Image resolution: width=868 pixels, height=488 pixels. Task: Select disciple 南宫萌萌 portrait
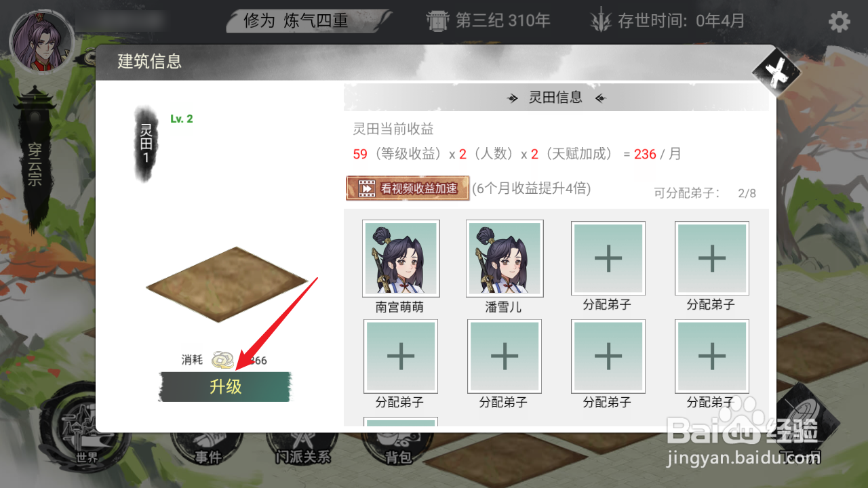pyautogui.click(x=401, y=258)
